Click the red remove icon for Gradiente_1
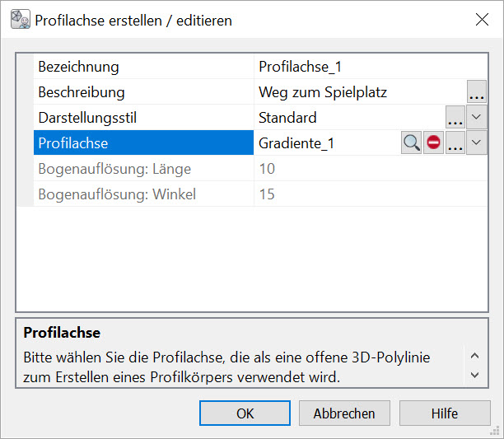 tap(433, 142)
